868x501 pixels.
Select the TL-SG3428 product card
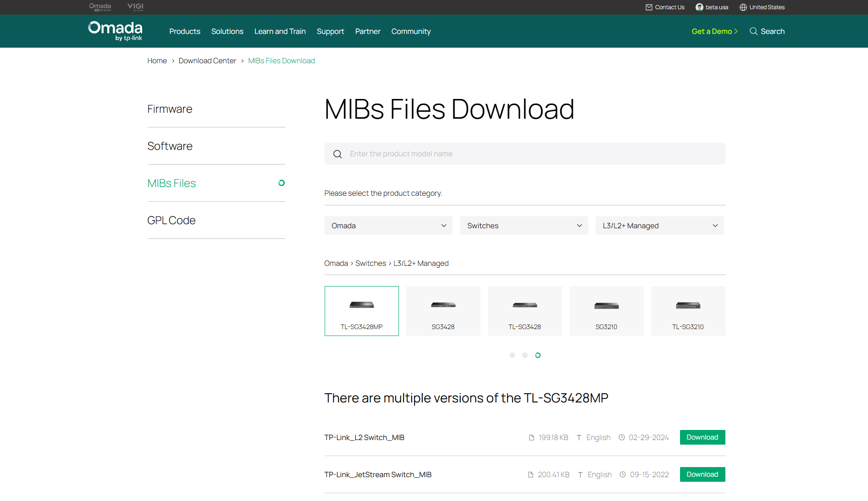pos(525,311)
